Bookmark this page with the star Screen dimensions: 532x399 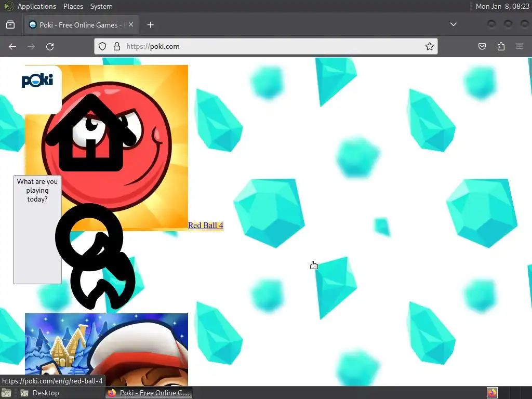[430, 46]
